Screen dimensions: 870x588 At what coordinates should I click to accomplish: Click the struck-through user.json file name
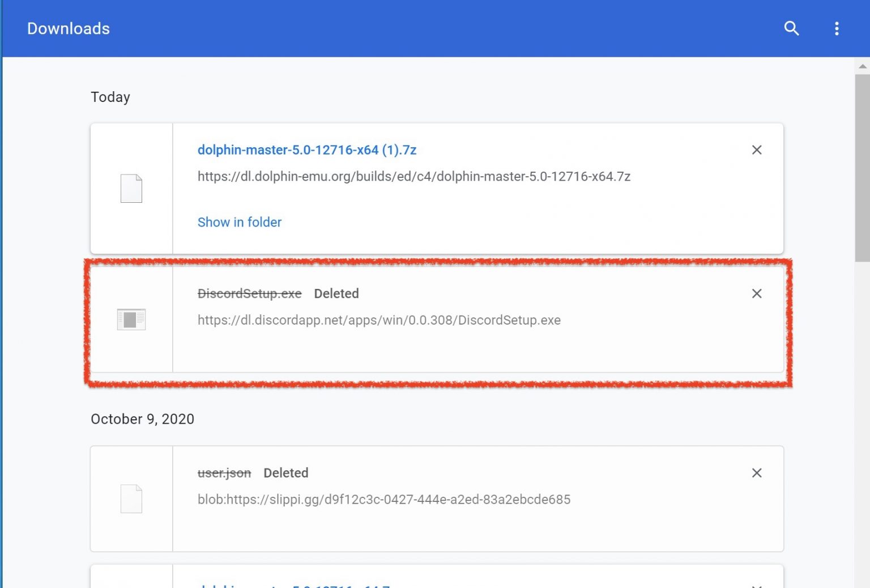tap(224, 473)
